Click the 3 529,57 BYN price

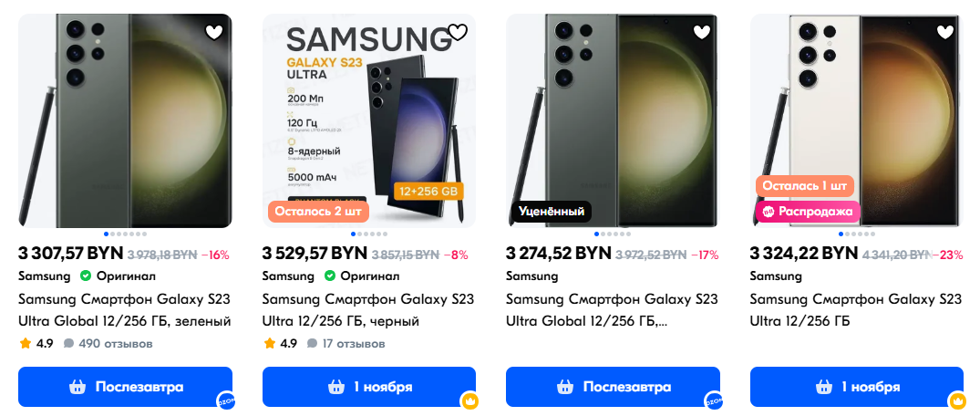coord(314,254)
